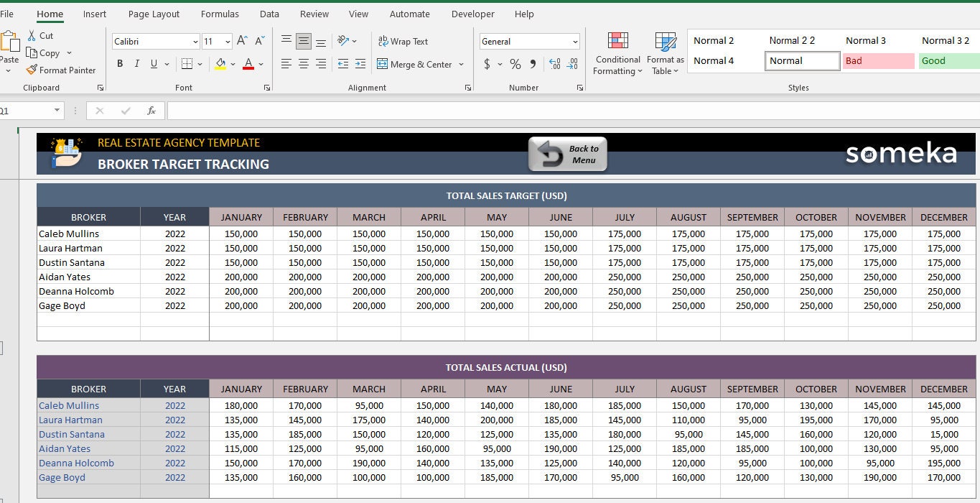Click the Format as Table icon
Image resolution: width=980 pixels, height=503 pixels.
pyautogui.click(x=664, y=45)
